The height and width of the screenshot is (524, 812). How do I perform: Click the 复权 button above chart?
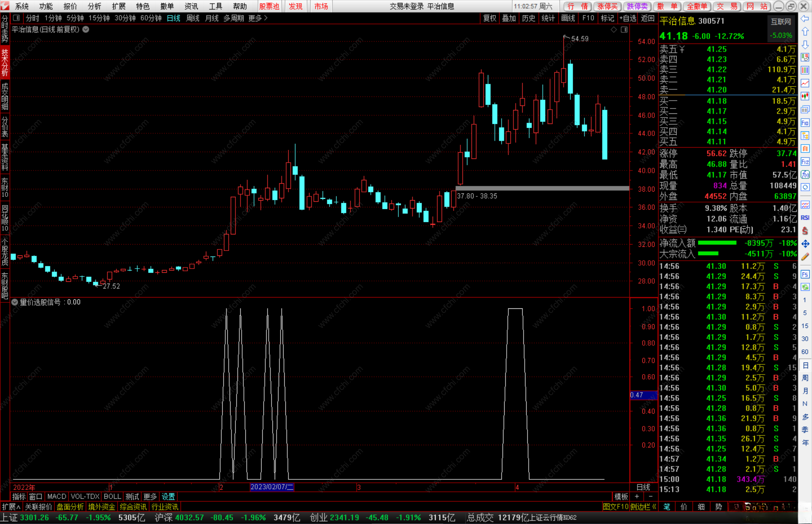pyautogui.click(x=489, y=18)
